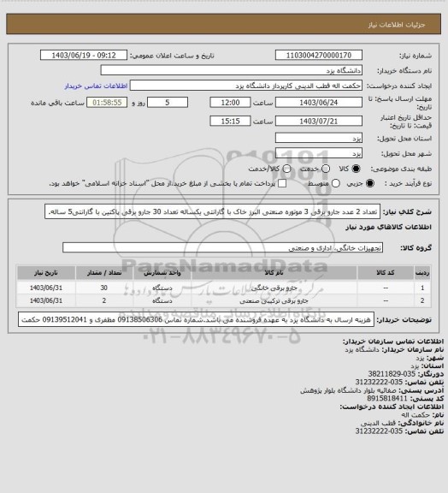The height and width of the screenshot is (493, 448).
Task: Click the delivery province field یزد
Action: 319,138
